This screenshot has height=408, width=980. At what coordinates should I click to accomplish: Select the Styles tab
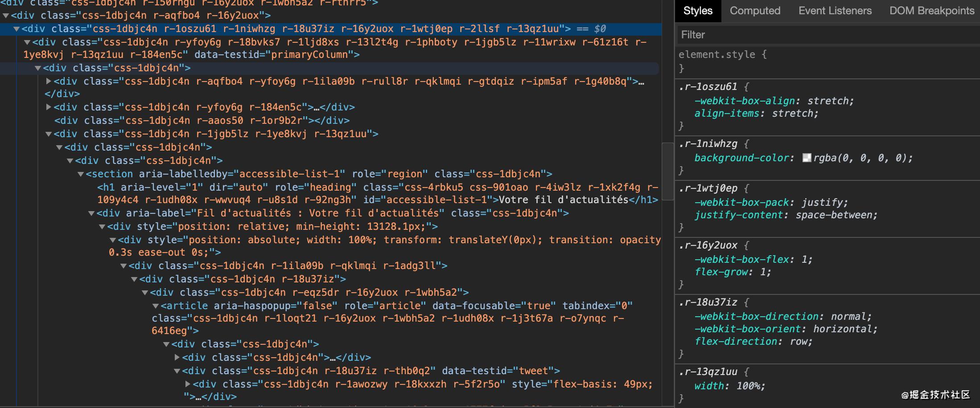point(698,11)
